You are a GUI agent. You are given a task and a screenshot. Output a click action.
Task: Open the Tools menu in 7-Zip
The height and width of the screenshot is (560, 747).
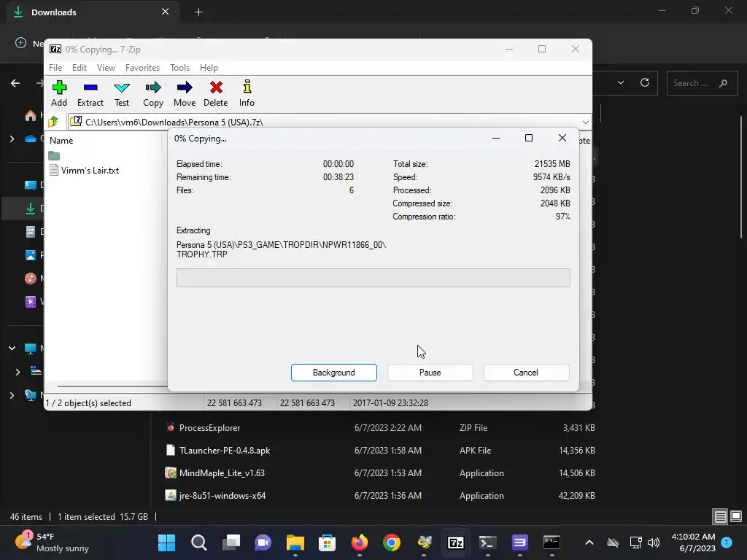179,68
